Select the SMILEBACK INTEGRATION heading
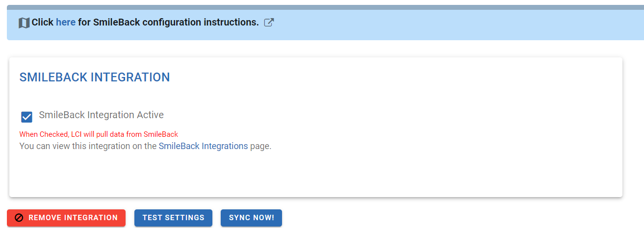 pyautogui.click(x=95, y=77)
